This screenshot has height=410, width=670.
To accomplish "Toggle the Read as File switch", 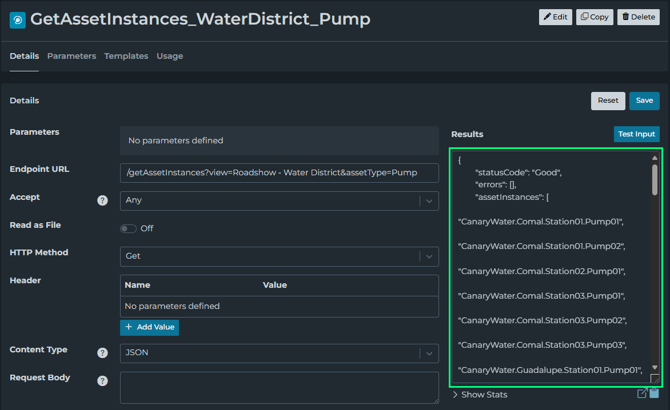I will 128,228.
